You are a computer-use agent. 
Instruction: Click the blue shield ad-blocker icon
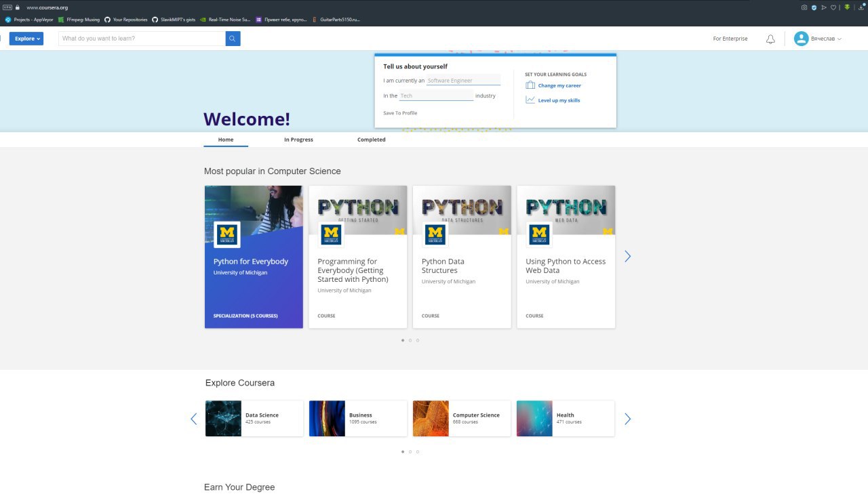(814, 7)
